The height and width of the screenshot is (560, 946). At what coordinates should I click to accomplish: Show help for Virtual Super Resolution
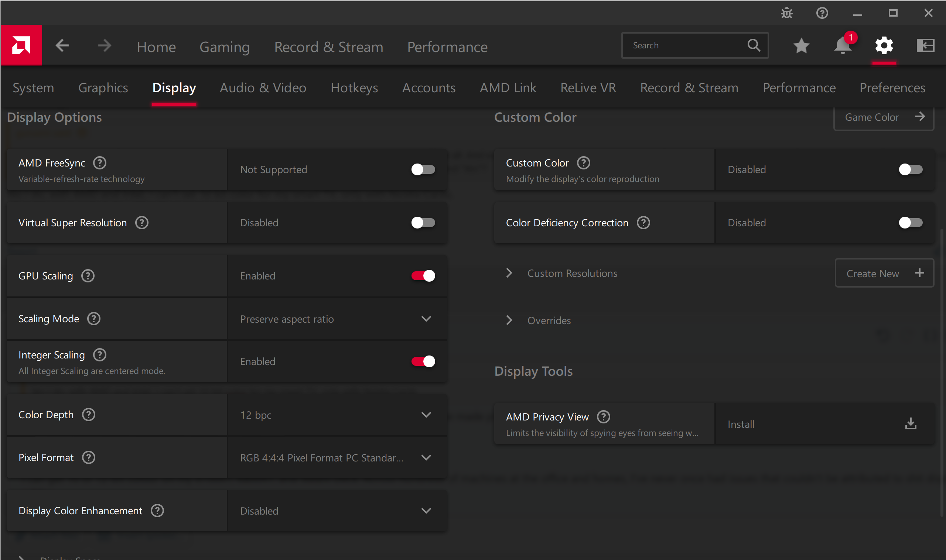[x=141, y=223]
